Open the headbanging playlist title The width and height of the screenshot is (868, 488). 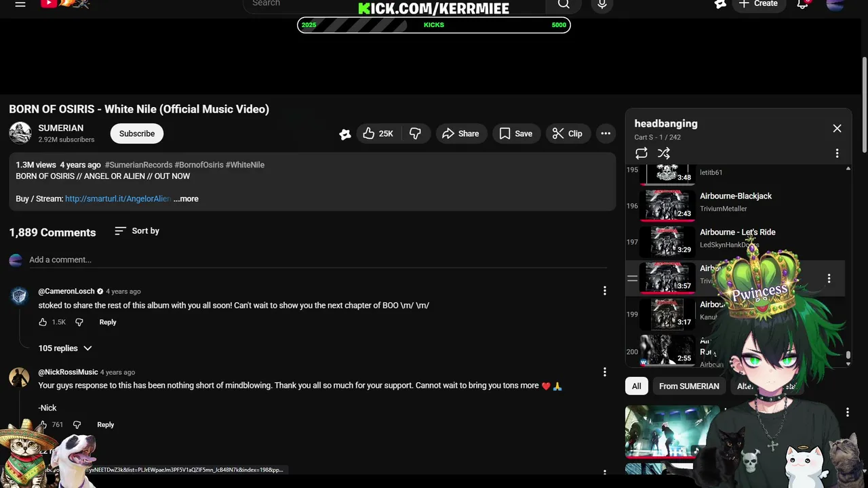[666, 123]
